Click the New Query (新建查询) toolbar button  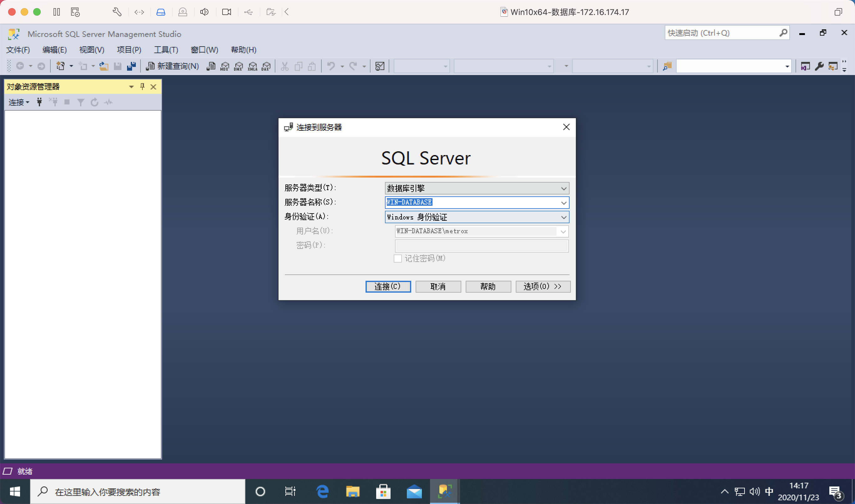[172, 66]
